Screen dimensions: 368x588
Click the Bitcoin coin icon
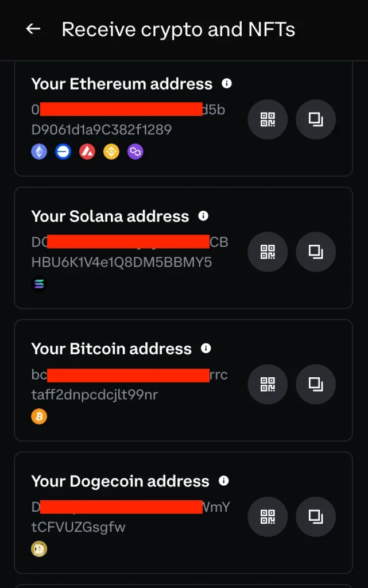tap(39, 416)
